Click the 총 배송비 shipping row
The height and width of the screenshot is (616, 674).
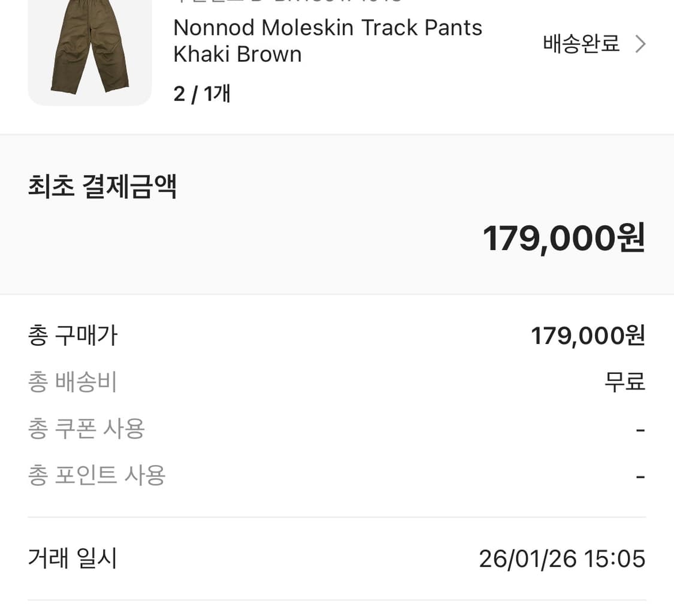point(72,382)
